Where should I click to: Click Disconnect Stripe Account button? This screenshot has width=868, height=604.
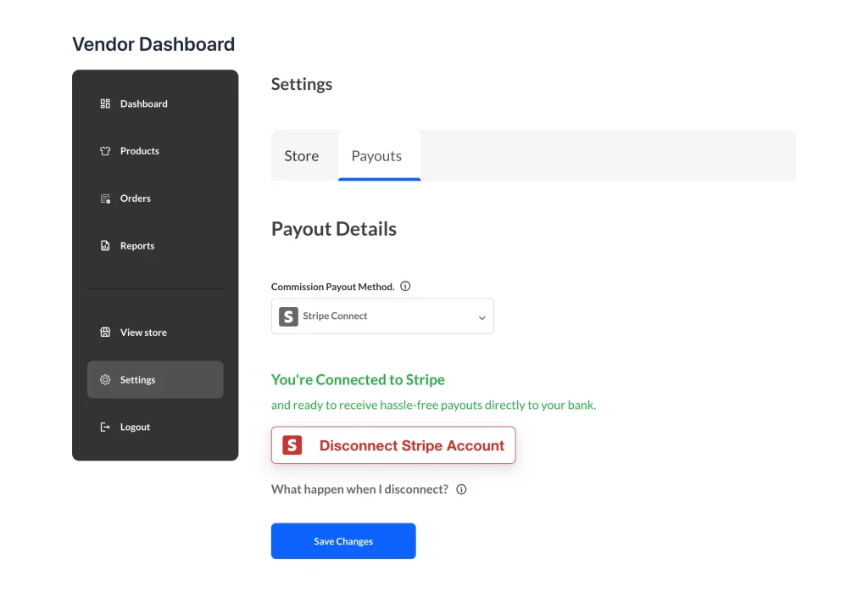coord(393,445)
